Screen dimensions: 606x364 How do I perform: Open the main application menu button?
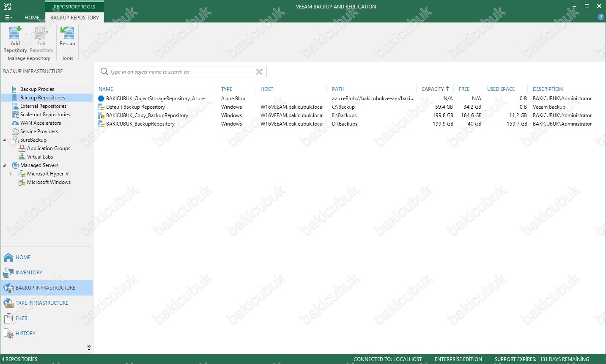tap(8, 17)
